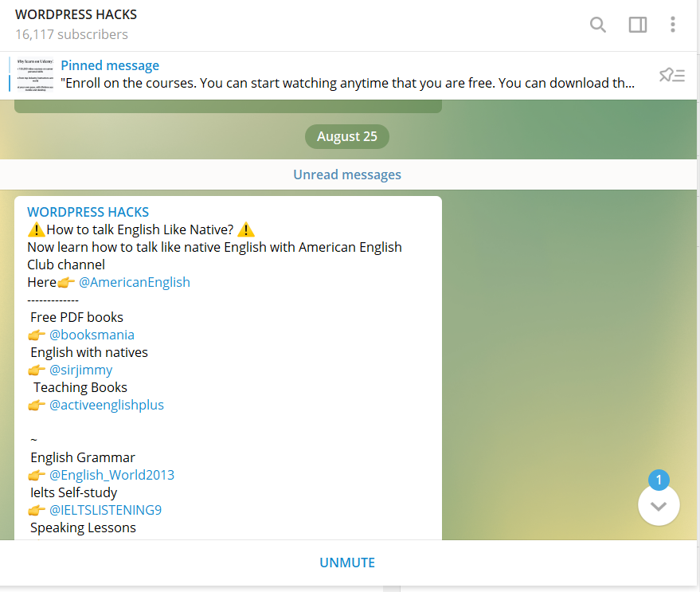Screen dimensions: 700x592
Task: Open the pinned message thumbnail
Action: 35,75
